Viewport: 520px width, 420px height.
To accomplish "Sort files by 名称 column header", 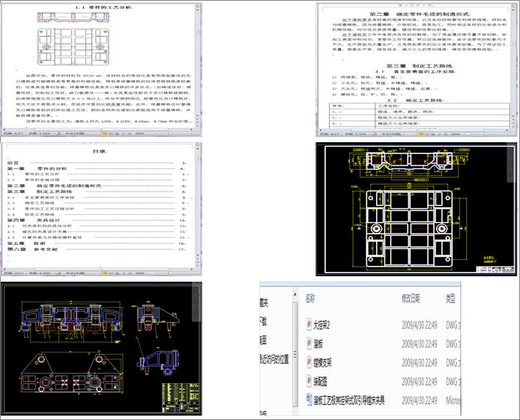I will [310, 299].
